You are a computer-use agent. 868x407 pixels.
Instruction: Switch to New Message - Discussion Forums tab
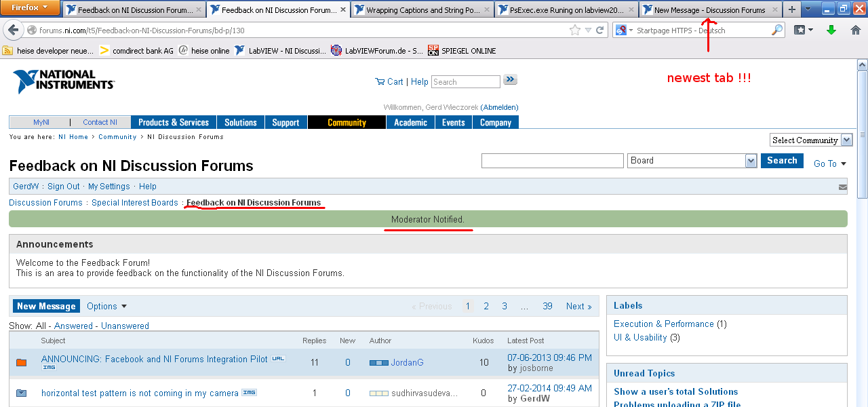pos(709,10)
